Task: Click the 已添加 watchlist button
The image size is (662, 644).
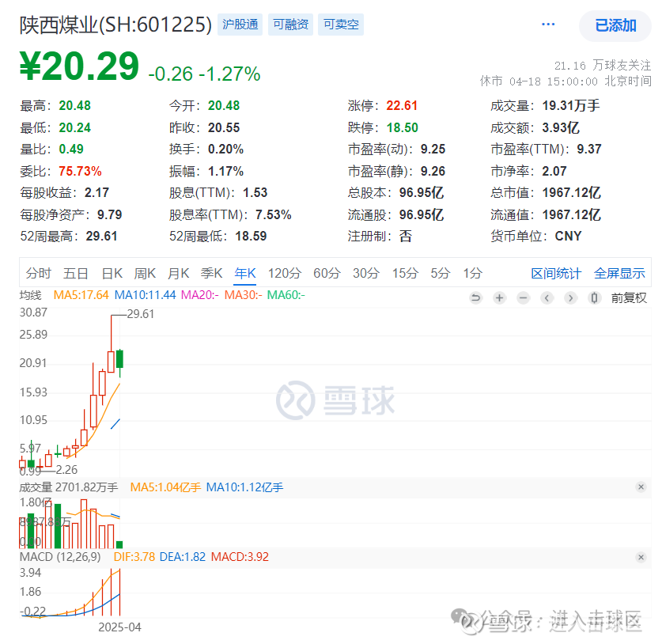Action: tap(615, 26)
